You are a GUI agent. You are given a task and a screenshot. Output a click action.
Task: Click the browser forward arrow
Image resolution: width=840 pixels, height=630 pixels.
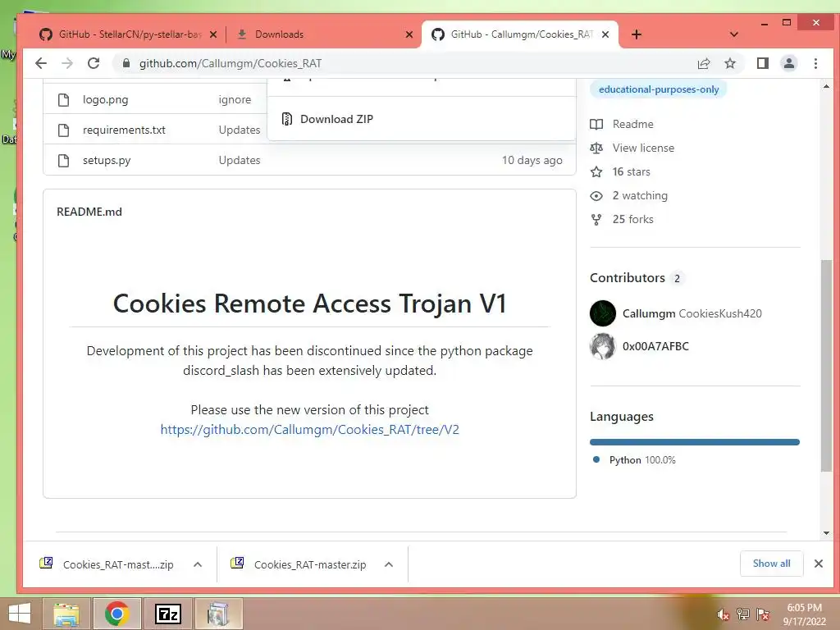pyautogui.click(x=67, y=63)
